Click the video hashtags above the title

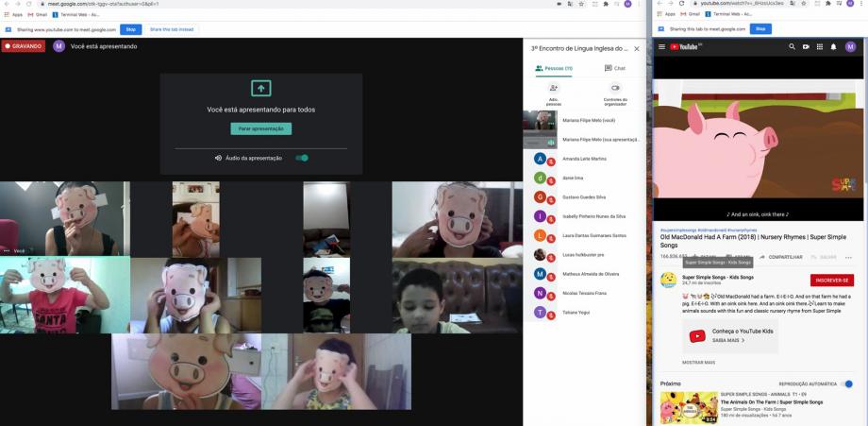(x=709, y=230)
